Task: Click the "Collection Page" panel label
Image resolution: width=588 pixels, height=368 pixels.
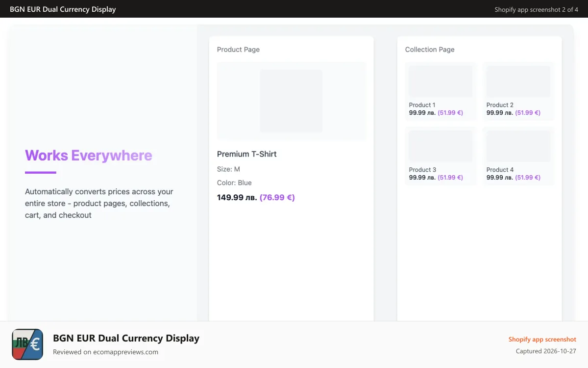Action: 430,50
